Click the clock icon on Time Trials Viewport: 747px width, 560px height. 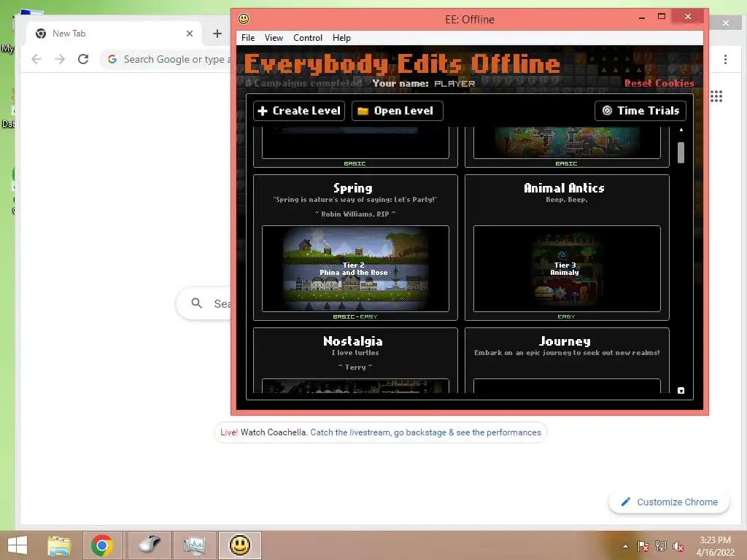607,111
